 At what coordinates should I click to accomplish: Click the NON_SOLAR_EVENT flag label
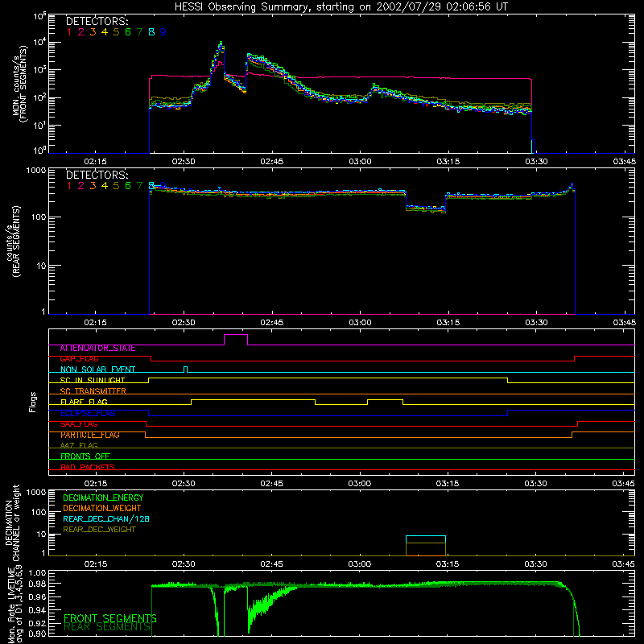pos(97,369)
